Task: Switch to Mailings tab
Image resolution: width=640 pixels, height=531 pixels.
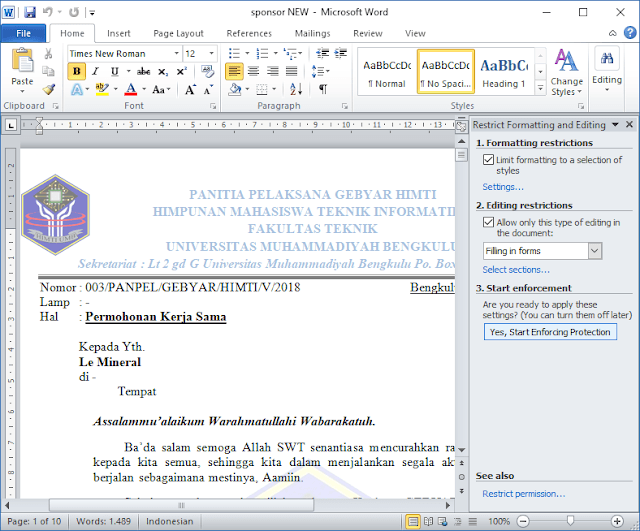Action: pyautogui.click(x=313, y=33)
